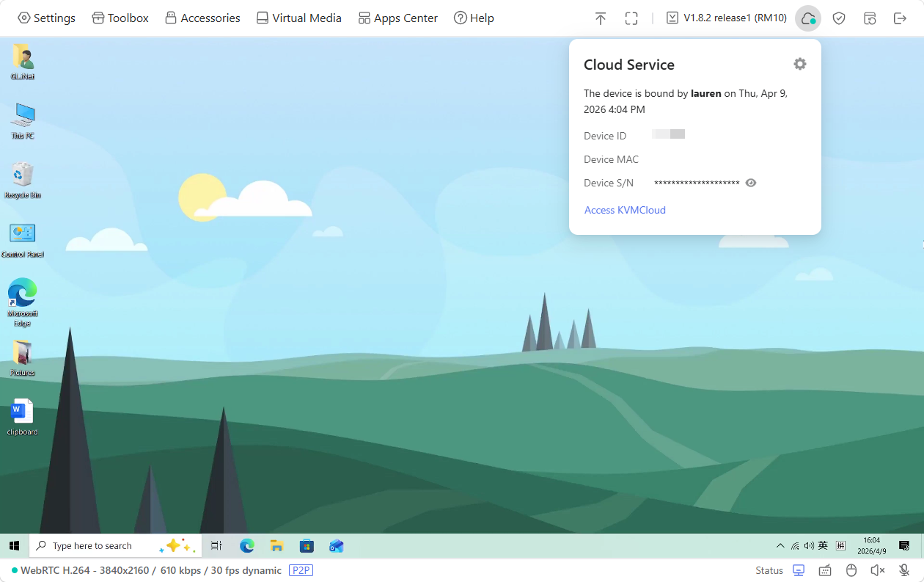
Task: Open the Settings menu
Action: [x=47, y=18]
